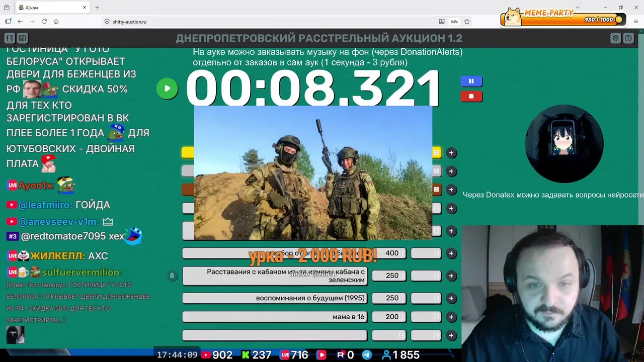
Task: Edit lot 'Расставания с кабаном из-за измены'
Action: point(275,276)
